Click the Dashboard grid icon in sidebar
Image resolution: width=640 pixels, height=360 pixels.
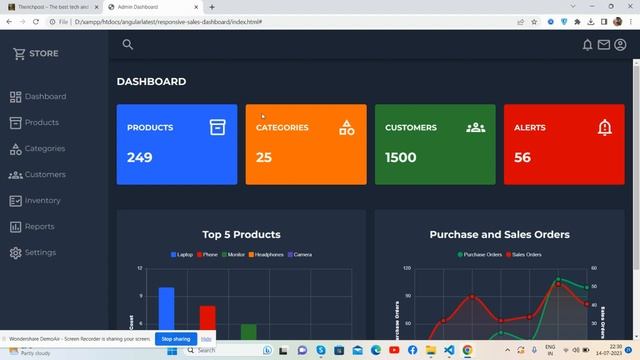[16, 97]
